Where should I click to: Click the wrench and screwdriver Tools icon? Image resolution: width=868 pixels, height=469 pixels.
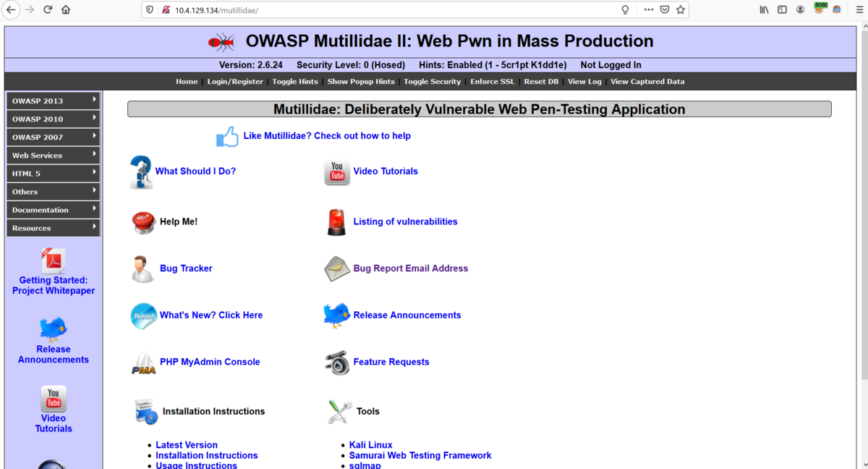click(x=340, y=412)
